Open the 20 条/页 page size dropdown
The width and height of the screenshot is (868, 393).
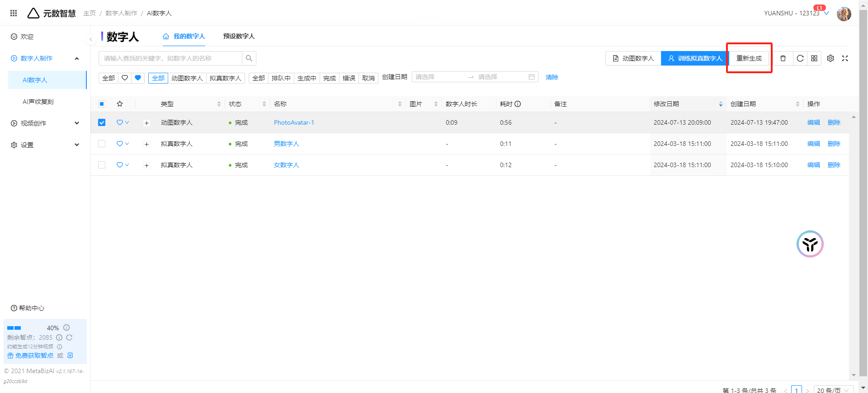pos(833,390)
